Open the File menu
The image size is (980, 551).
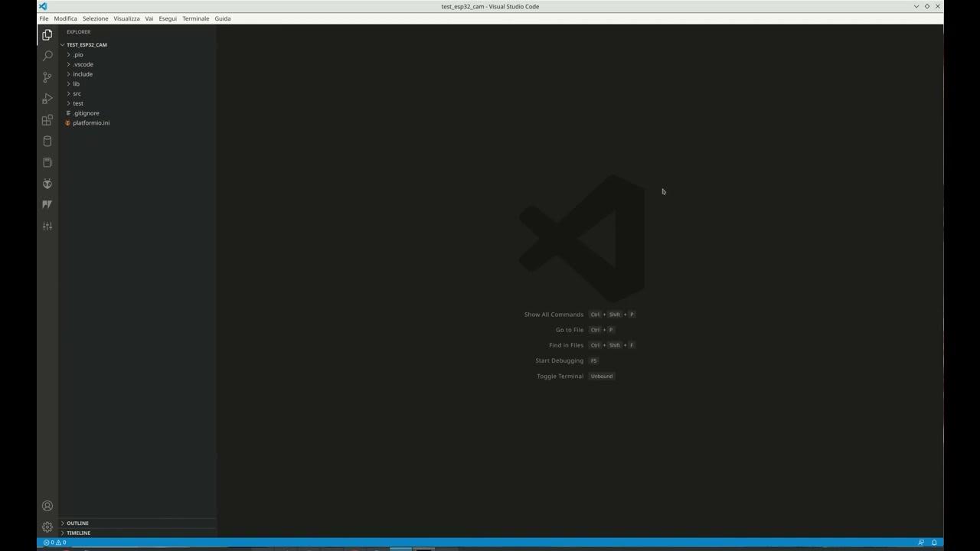pyautogui.click(x=44, y=18)
